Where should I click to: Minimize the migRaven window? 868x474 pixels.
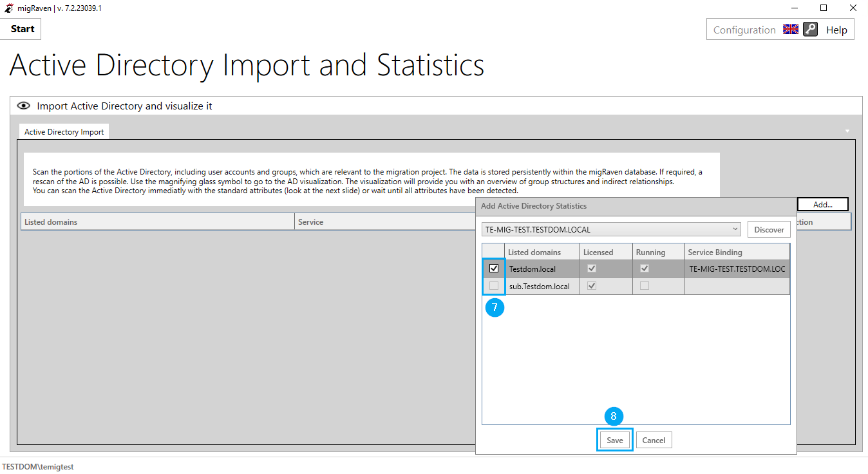coord(794,8)
